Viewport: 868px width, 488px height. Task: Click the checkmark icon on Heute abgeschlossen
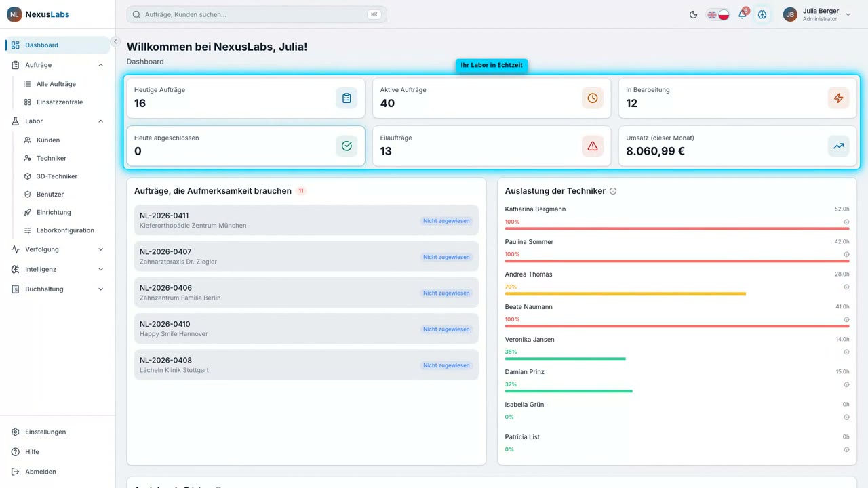(x=347, y=146)
